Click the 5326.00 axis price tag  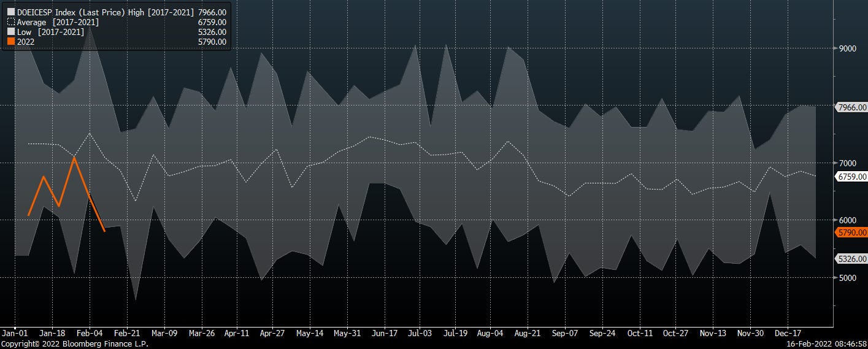tap(852, 259)
